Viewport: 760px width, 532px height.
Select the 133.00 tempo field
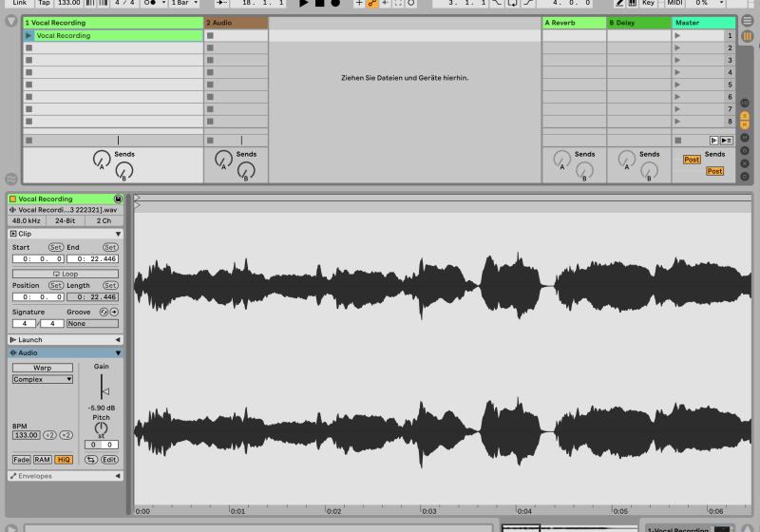coord(68,3)
